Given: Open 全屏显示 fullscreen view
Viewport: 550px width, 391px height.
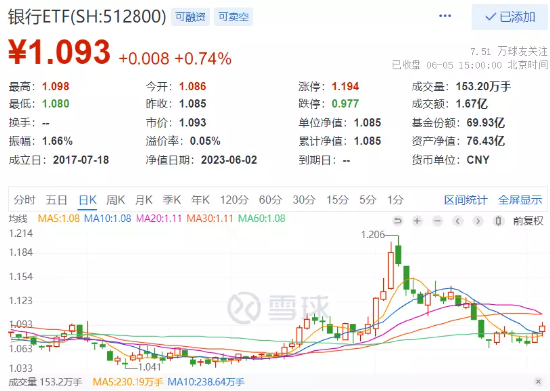Looking at the screenshot, I should (x=520, y=200).
